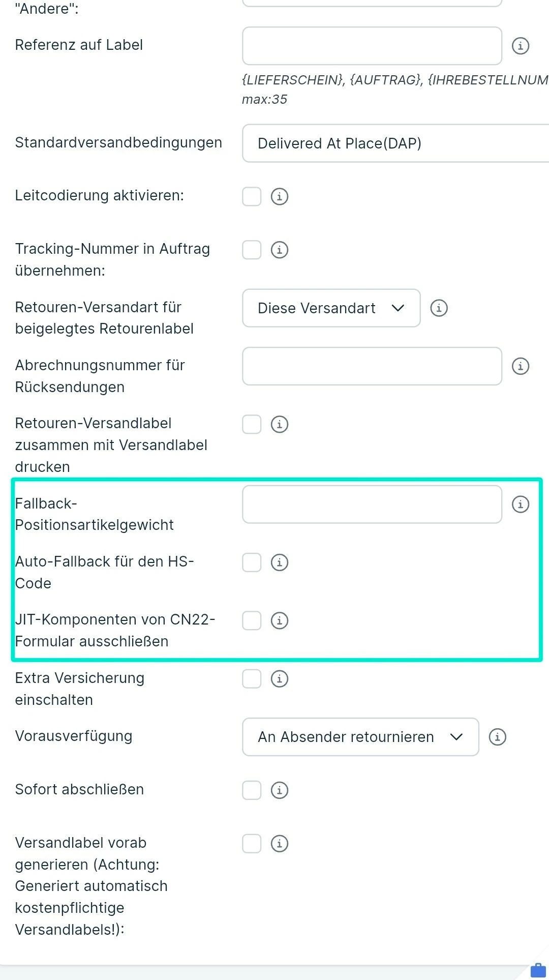Enable Sofort abschließen checkbox

click(252, 790)
